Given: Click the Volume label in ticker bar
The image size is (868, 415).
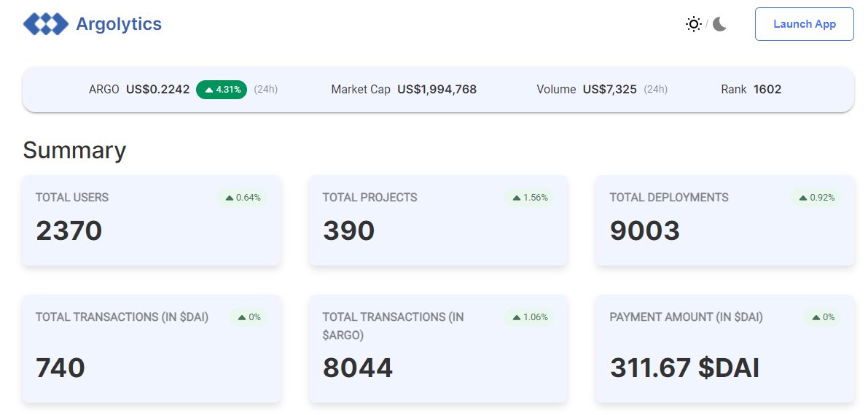Looking at the screenshot, I should coord(556,89).
